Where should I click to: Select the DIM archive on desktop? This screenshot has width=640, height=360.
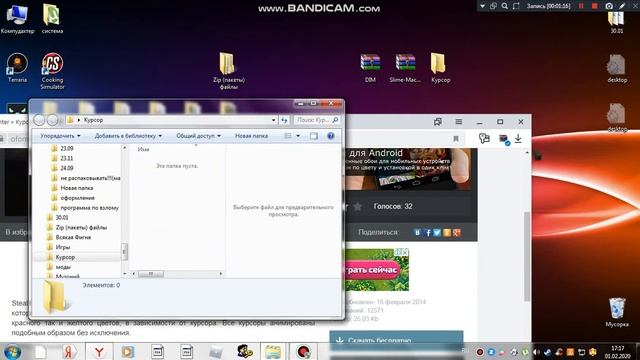[370, 68]
